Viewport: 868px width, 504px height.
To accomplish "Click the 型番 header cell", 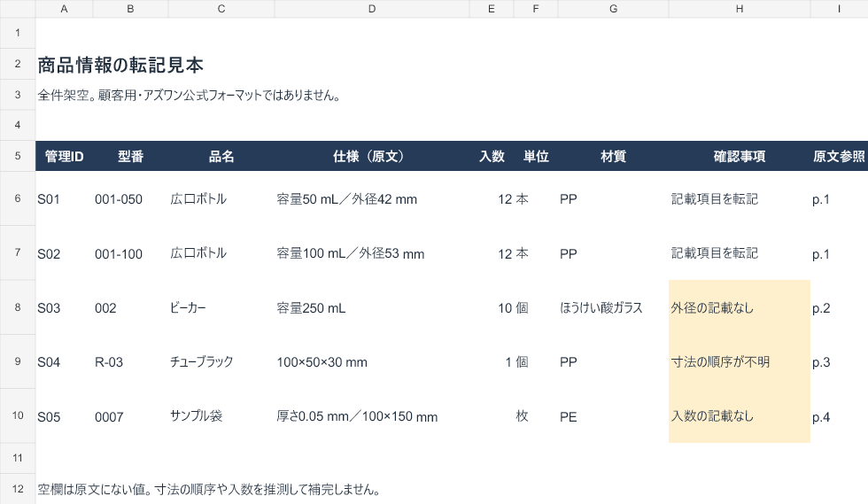I will coord(131,156).
